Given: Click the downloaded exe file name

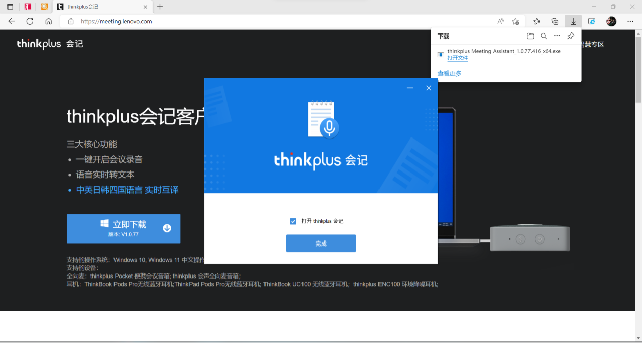Looking at the screenshot, I should click(504, 51).
